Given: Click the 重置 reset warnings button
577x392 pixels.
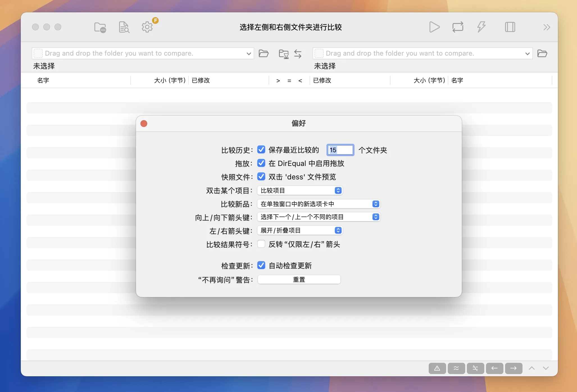Looking at the screenshot, I should click(299, 280).
